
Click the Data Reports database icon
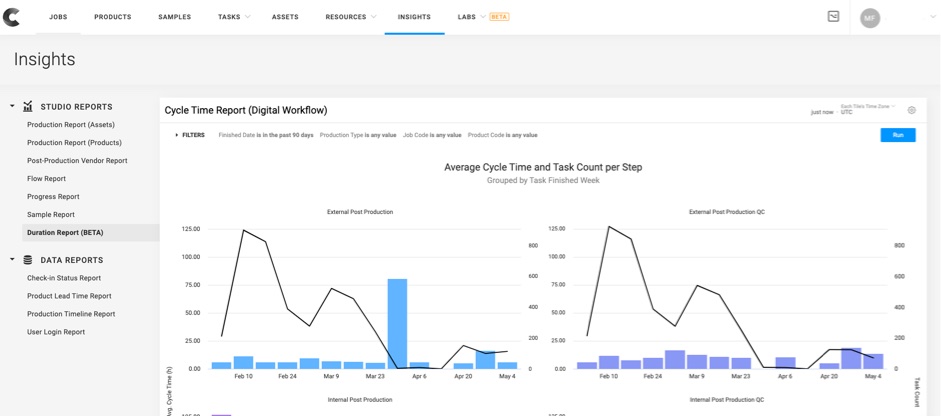click(x=28, y=260)
